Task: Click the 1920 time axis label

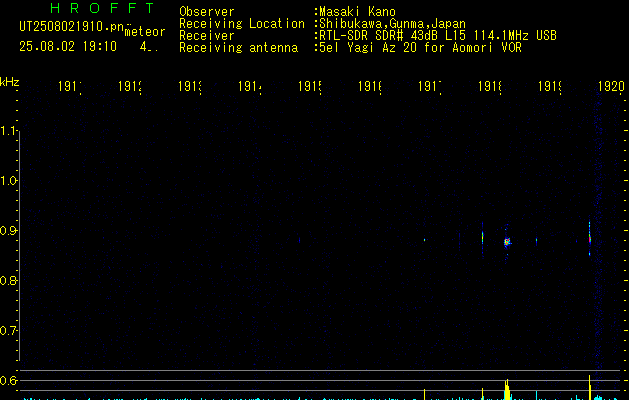Action: 611,86
